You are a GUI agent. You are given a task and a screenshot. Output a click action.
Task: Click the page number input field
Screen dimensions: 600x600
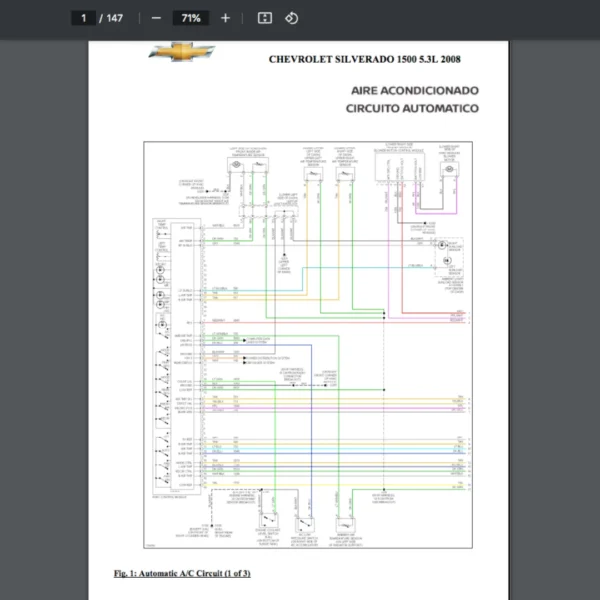pyautogui.click(x=83, y=18)
